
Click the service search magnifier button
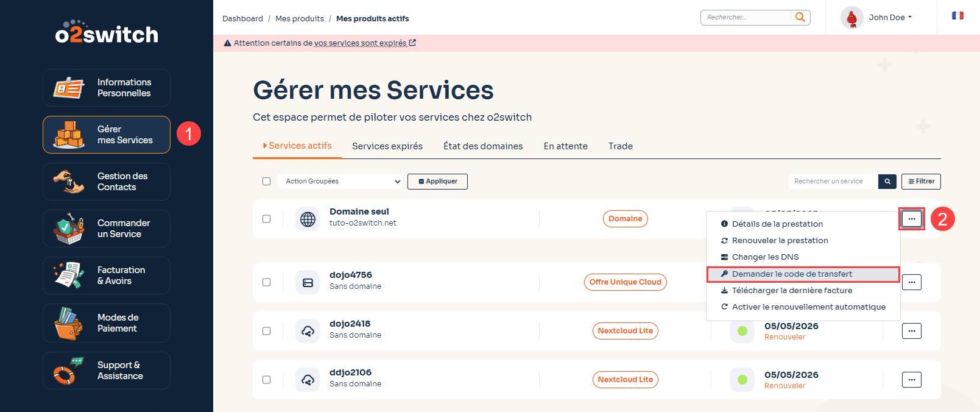[x=887, y=181]
